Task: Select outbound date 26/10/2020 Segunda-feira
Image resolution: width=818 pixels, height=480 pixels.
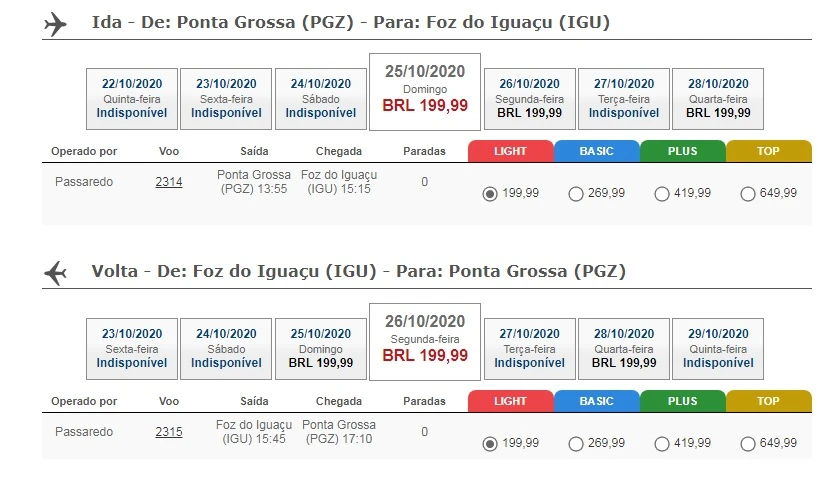Action: tap(529, 98)
